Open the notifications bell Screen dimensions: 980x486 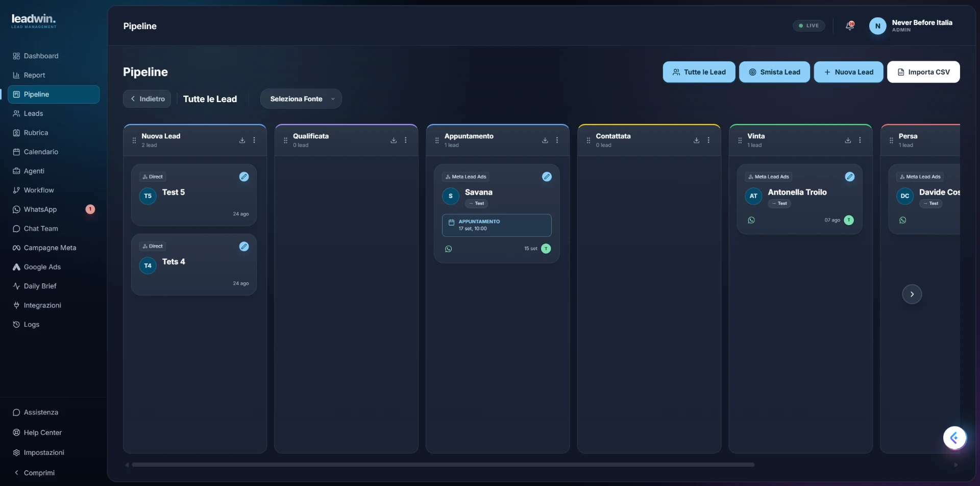[x=850, y=26]
